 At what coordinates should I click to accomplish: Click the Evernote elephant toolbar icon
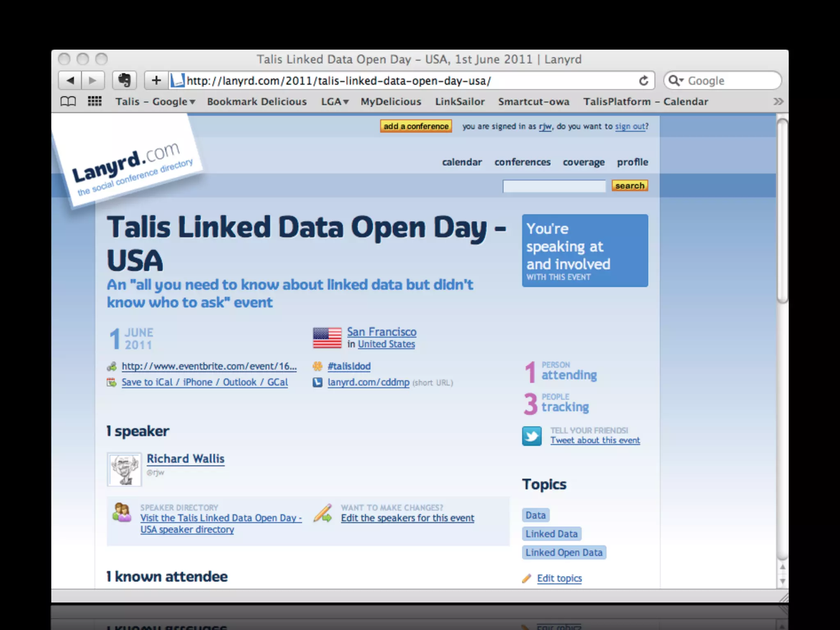pos(124,80)
